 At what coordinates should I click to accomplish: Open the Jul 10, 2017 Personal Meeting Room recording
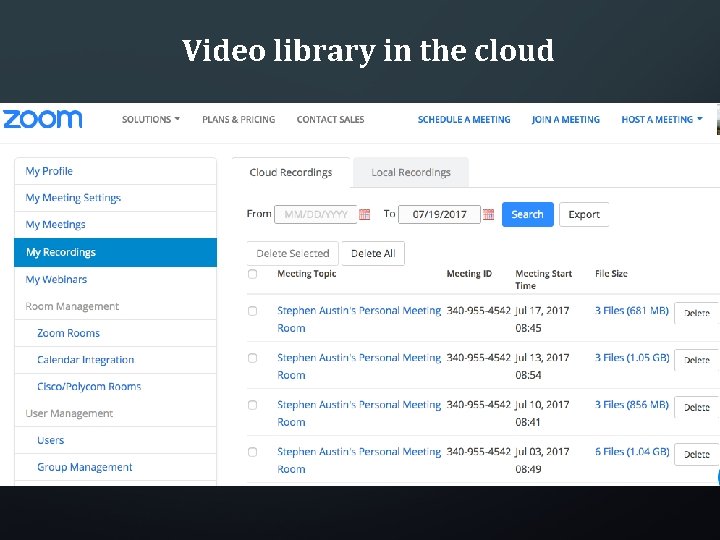tap(359, 413)
